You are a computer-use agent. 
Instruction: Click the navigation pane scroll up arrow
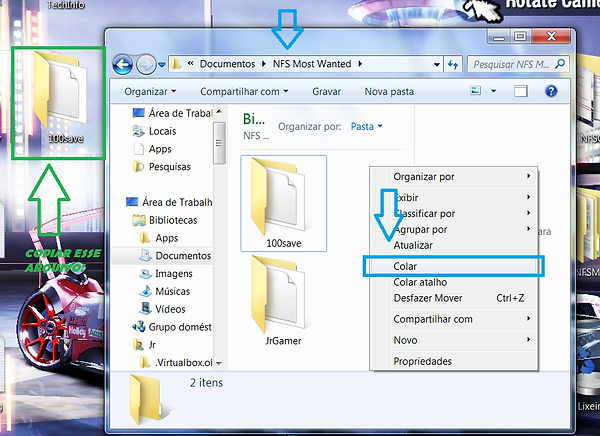[x=219, y=112]
